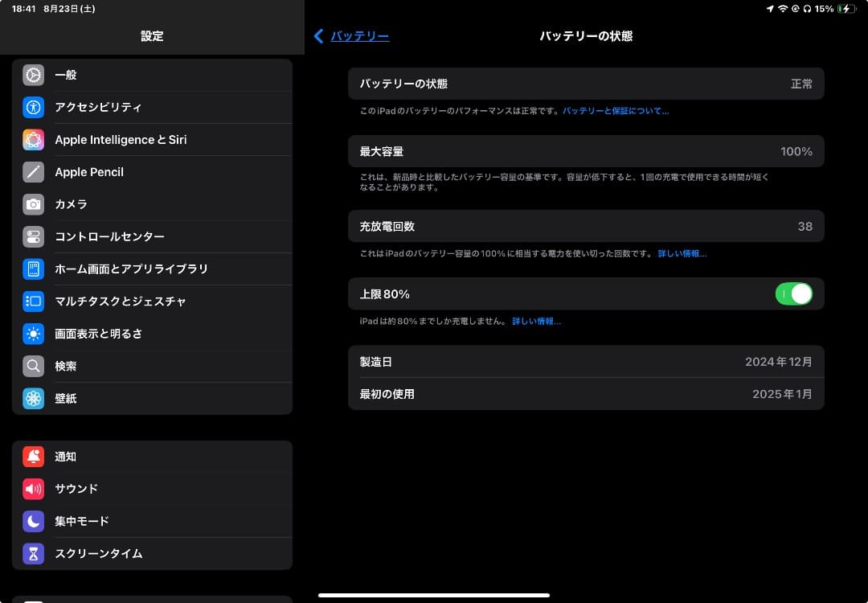Click the サウンド speaker icon
Image resolution: width=868 pixels, height=603 pixels.
coord(34,488)
